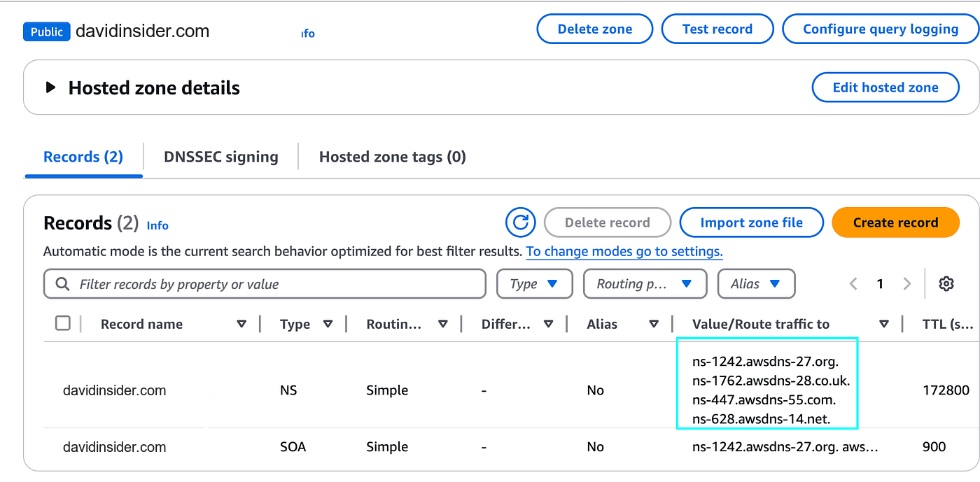980x482 pixels.
Task: Open the Type filter dropdown
Action: point(535,284)
